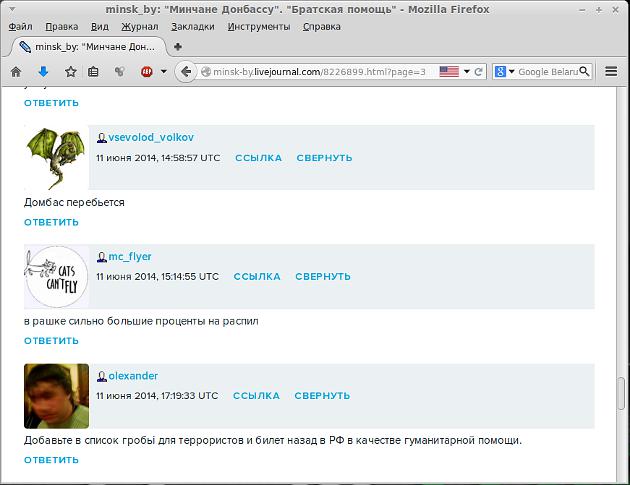Click Свернуть on mc_flyer's comment
This screenshot has width=630, height=485.
click(x=323, y=277)
